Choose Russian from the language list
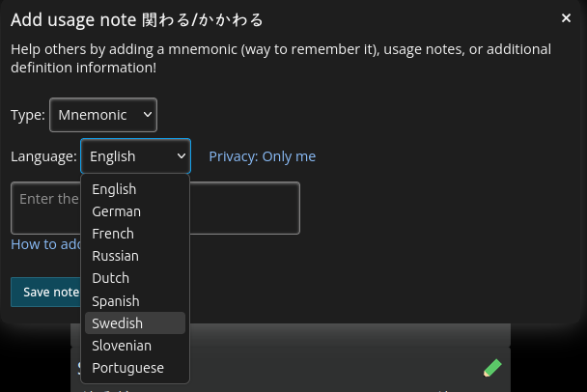 click(135, 256)
